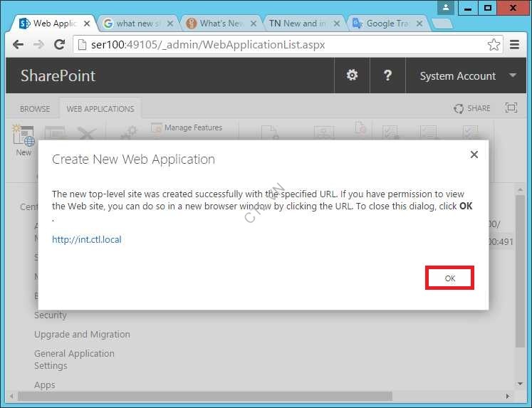Click the SharePoint help question mark
Viewport: 532px width, 408px height.
pos(387,75)
